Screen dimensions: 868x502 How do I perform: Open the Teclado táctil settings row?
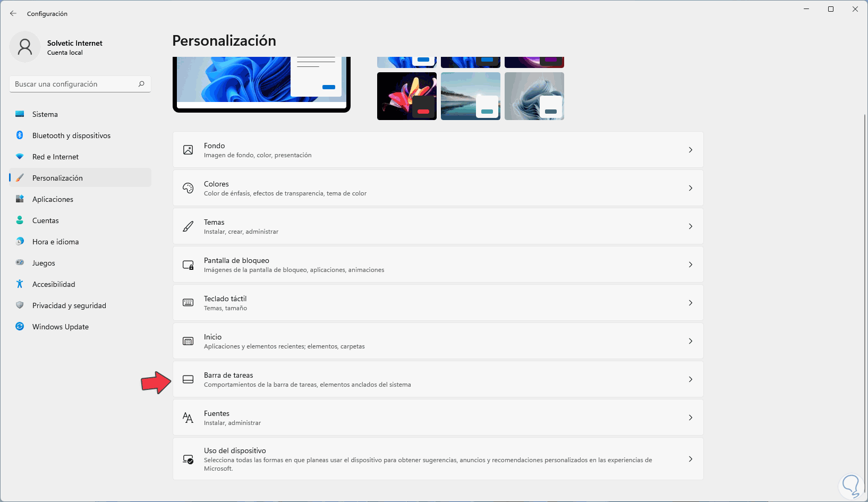tap(438, 303)
